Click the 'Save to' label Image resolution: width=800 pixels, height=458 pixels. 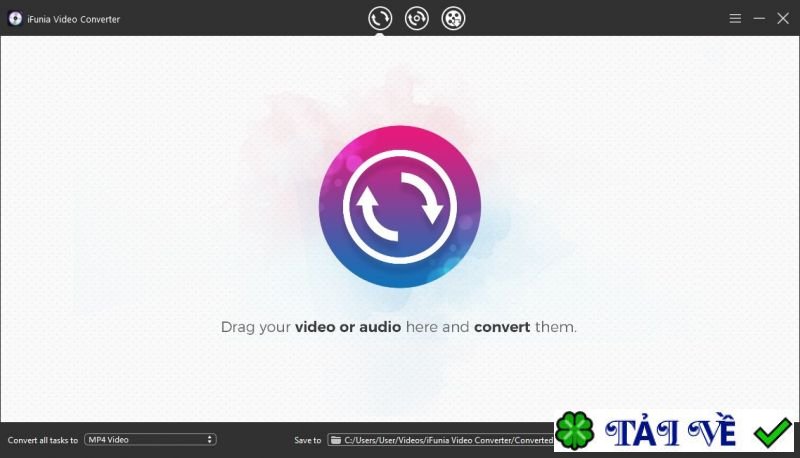tap(308, 440)
